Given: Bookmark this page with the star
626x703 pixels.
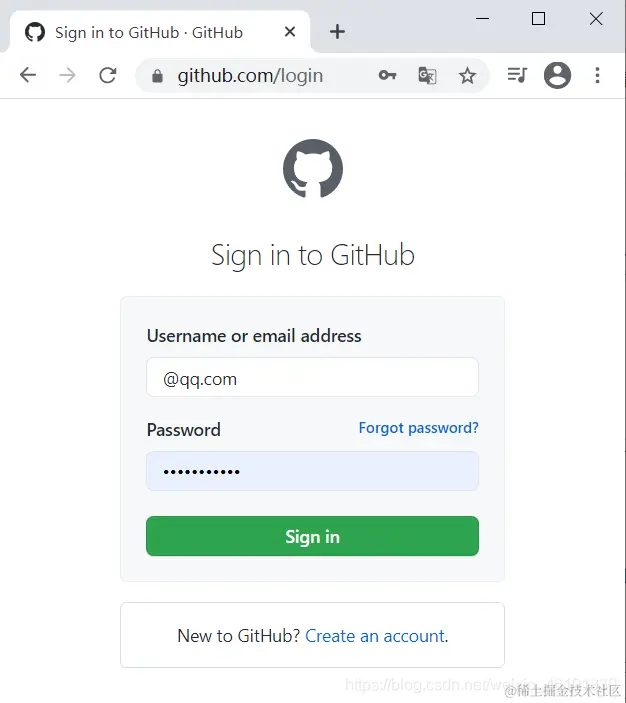Looking at the screenshot, I should (467, 75).
